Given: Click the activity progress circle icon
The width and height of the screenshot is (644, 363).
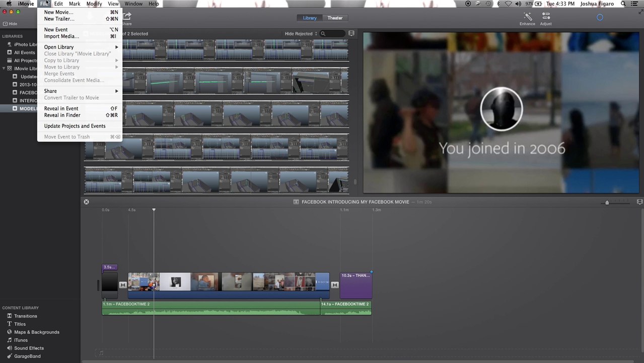Looking at the screenshot, I should [600, 17].
